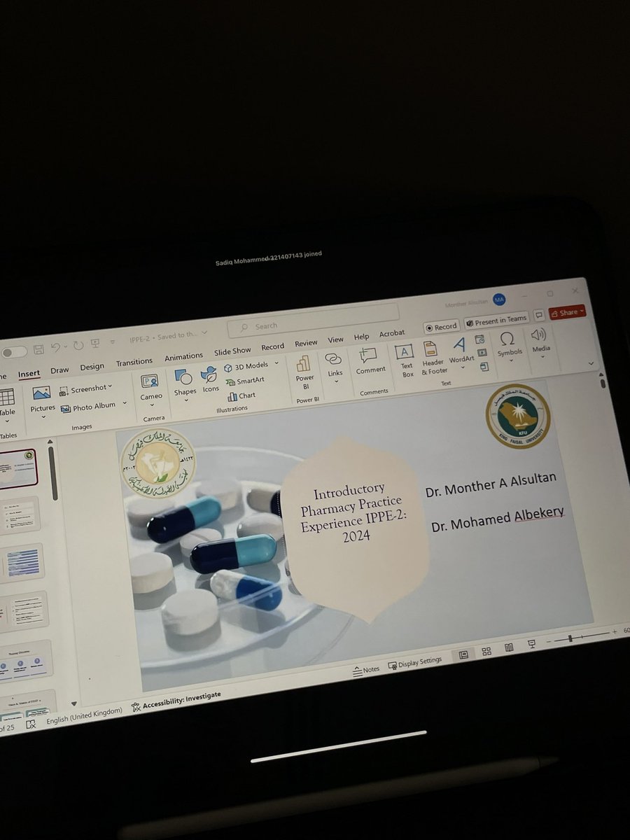Open Customize Quick Access Toolbar dropdown
The height and width of the screenshot is (840, 630).
[112, 341]
